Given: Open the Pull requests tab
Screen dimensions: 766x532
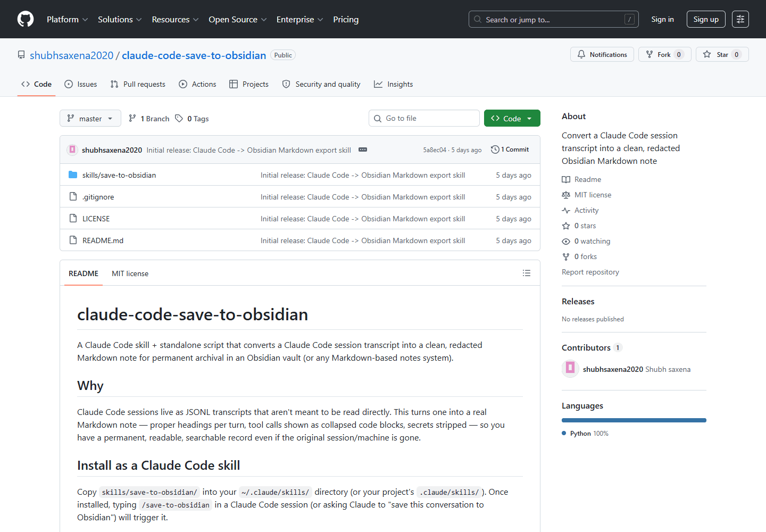Looking at the screenshot, I should tap(138, 84).
